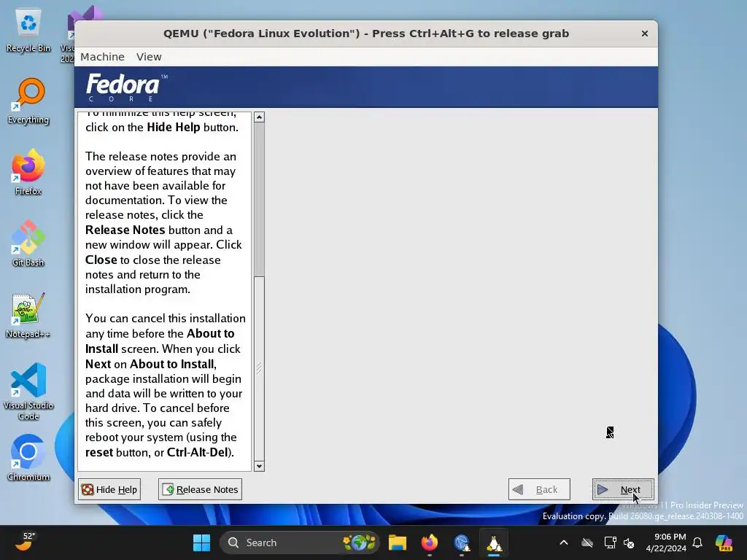
Task: Open the Release Notes button
Action: coord(200,489)
